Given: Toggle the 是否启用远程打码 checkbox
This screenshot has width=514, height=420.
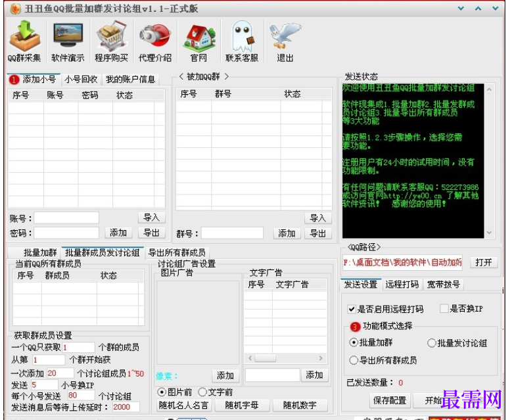Looking at the screenshot, I should pyautogui.click(x=352, y=309).
